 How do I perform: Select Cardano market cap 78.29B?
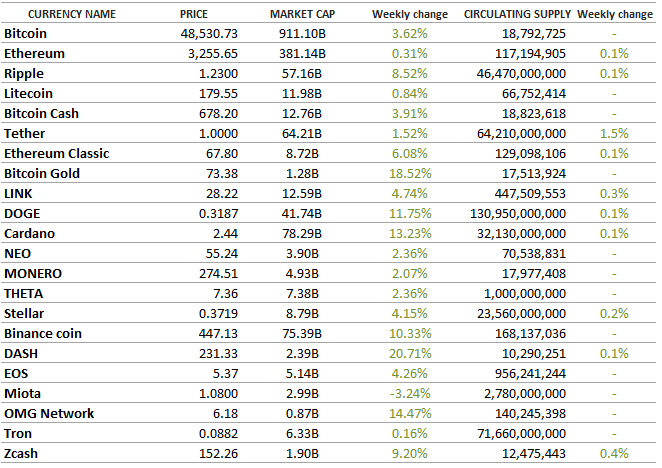302,234
